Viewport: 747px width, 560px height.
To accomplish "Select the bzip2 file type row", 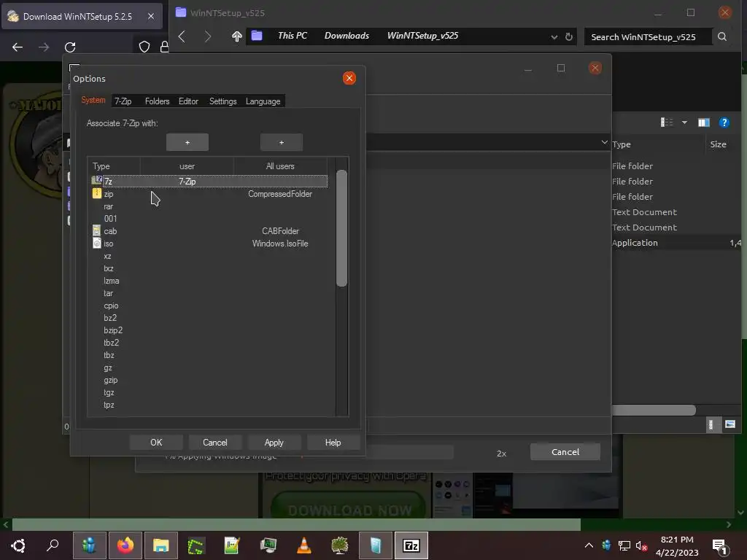I will click(x=209, y=330).
